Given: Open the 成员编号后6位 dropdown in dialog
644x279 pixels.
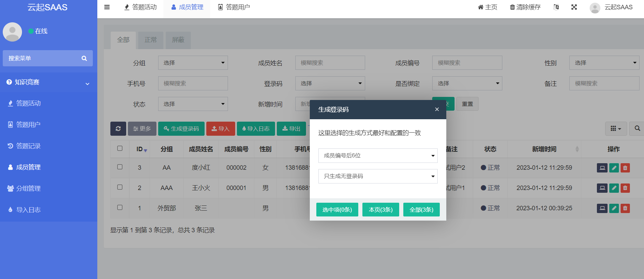Looking at the screenshot, I should [378, 156].
